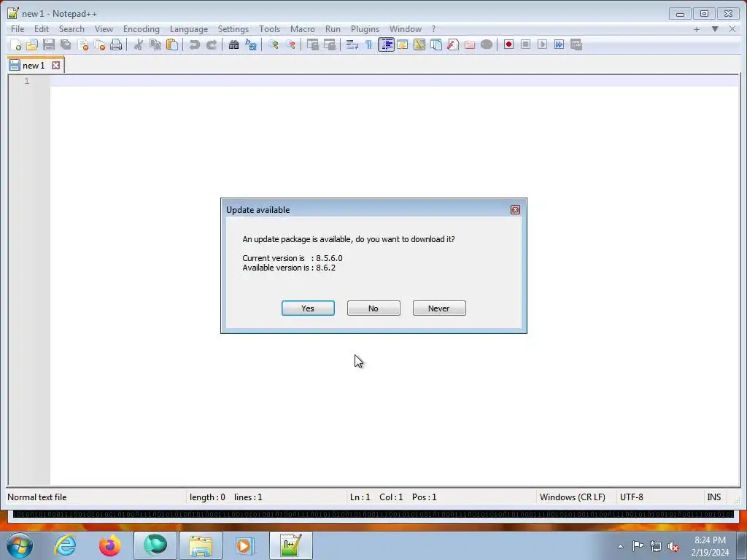Open the Search menu

[x=71, y=29]
